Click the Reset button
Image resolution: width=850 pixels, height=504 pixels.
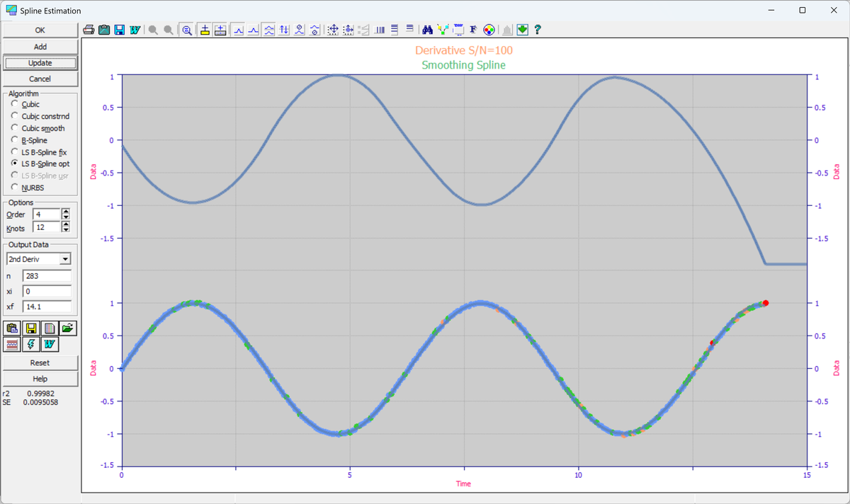[40, 362]
